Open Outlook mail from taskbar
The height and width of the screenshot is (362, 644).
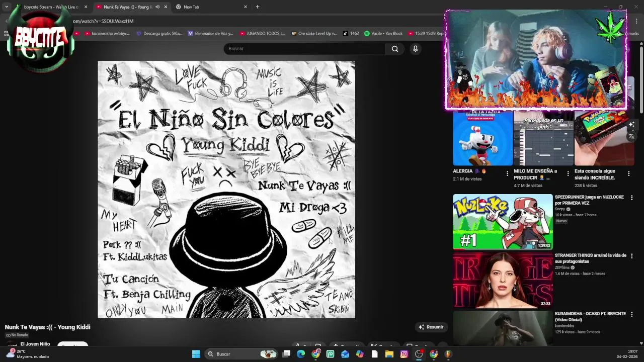(345, 354)
